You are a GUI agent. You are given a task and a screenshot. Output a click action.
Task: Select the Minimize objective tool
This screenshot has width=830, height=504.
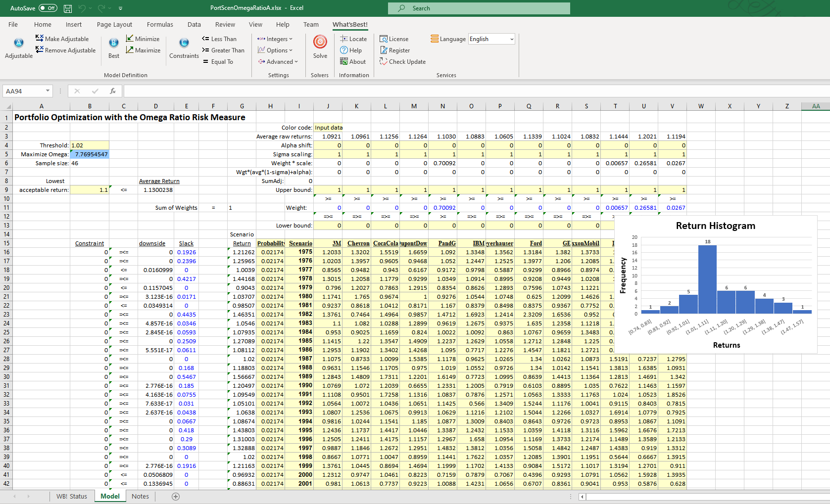143,39
